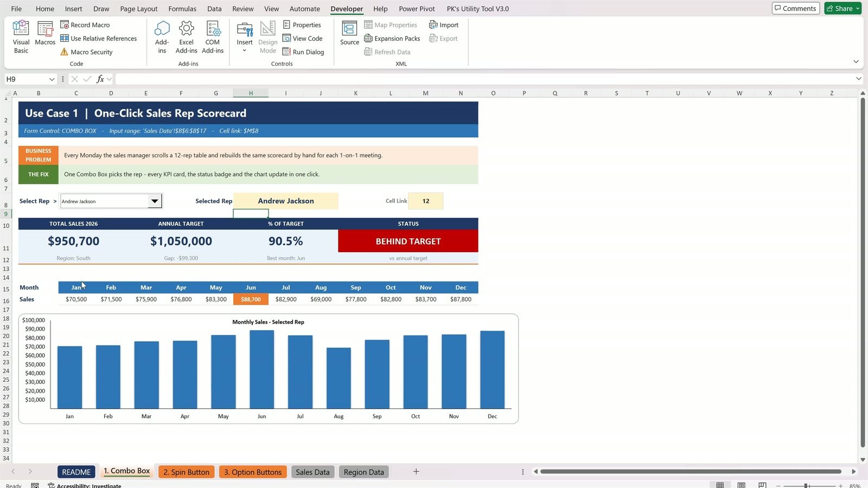The width and height of the screenshot is (868, 488).
Task: Switch to Normal view icon
Action: pos(720,485)
